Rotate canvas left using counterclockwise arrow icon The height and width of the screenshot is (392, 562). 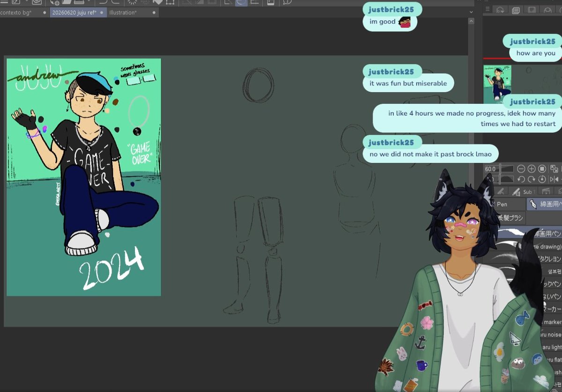point(521,179)
